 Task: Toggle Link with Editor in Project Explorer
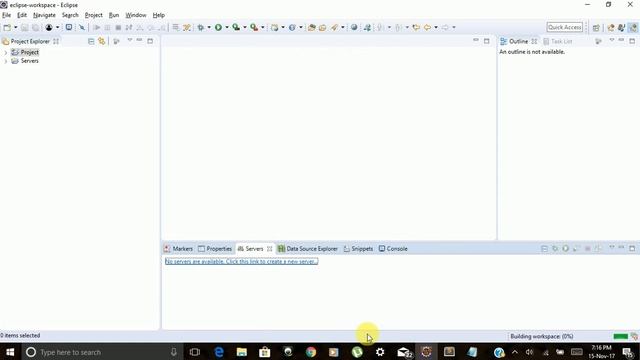(102, 41)
